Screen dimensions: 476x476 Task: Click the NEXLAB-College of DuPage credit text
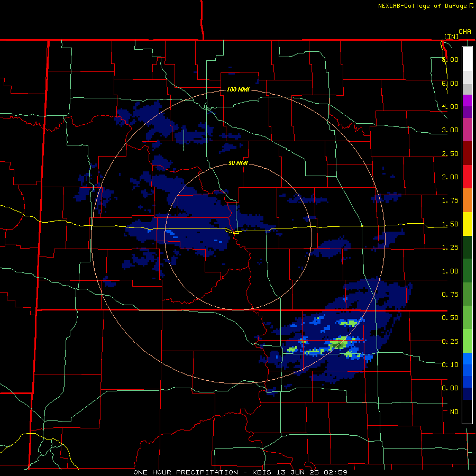pyautogui.click(x=426, y=6)
